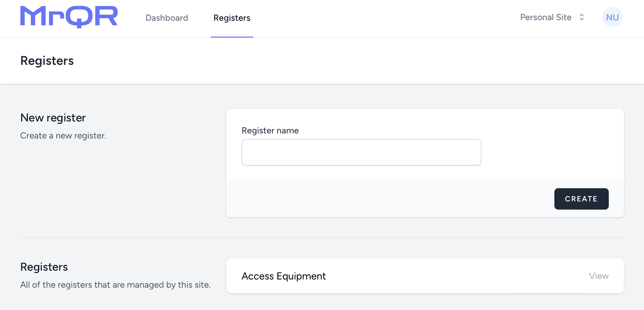Image resolution: width=644 pixels, height=310 pixels.
Task: Select the Registers navigation tab
Action: tap(232, 18)
